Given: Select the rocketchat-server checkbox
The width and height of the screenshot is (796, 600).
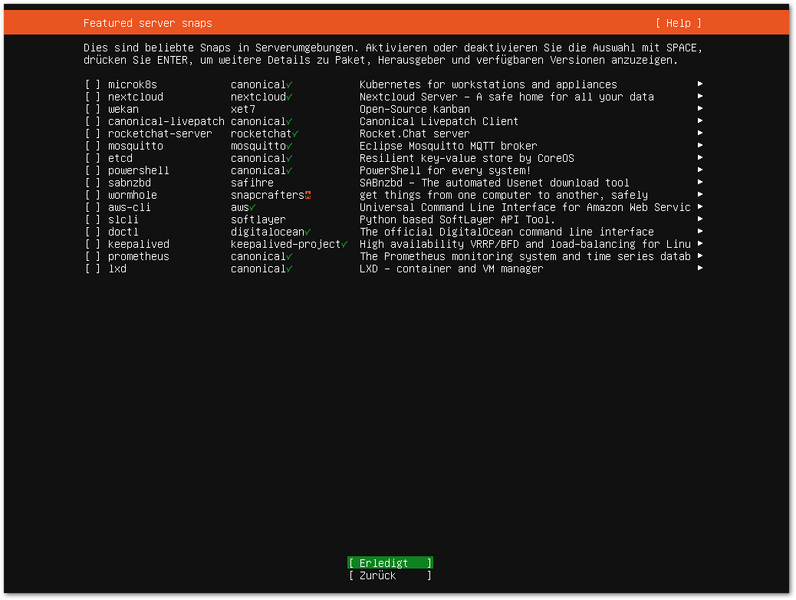Looking at the screenshot, I should click(x=93, y=134).
